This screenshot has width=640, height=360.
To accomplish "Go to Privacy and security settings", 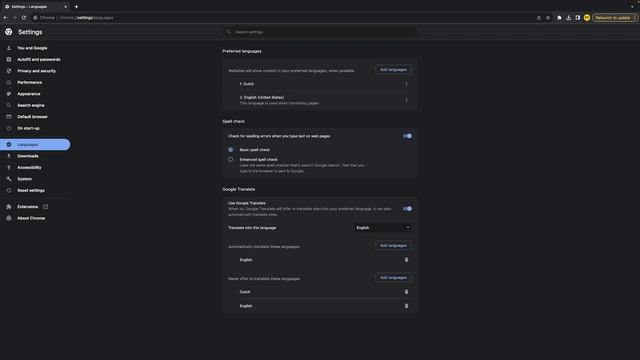I will pyautogui.click(x=36, y=71).
